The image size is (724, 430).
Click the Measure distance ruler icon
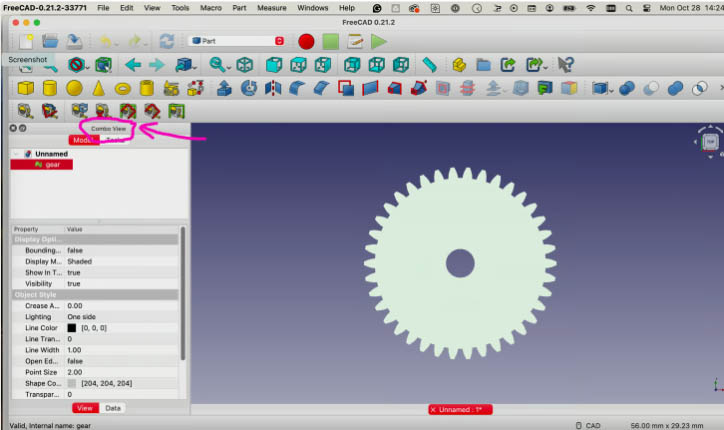pos(429,65)
